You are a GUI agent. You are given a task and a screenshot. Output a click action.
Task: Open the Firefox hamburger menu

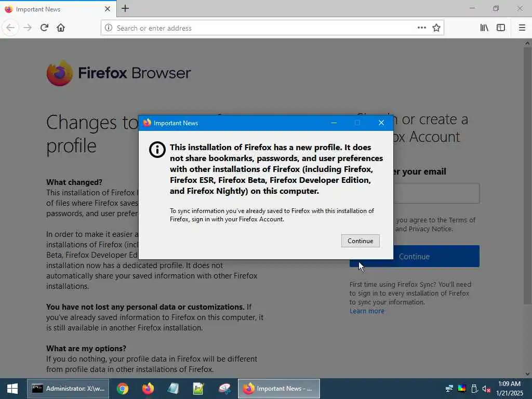(522, 28)
